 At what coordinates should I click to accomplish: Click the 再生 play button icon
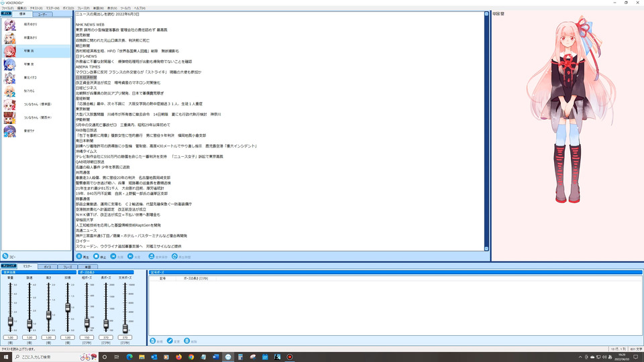[79, 256]
